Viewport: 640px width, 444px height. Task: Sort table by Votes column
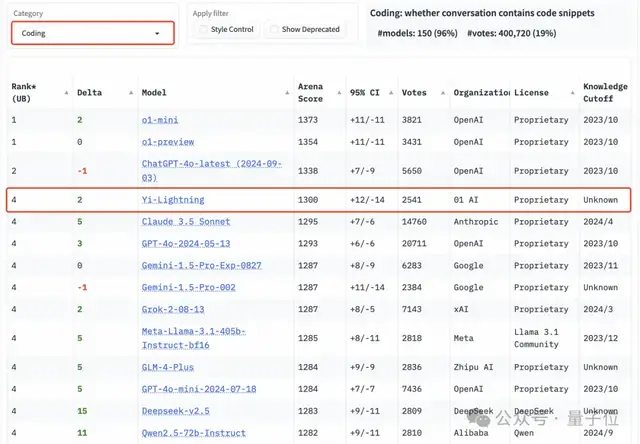pos(414,92)
